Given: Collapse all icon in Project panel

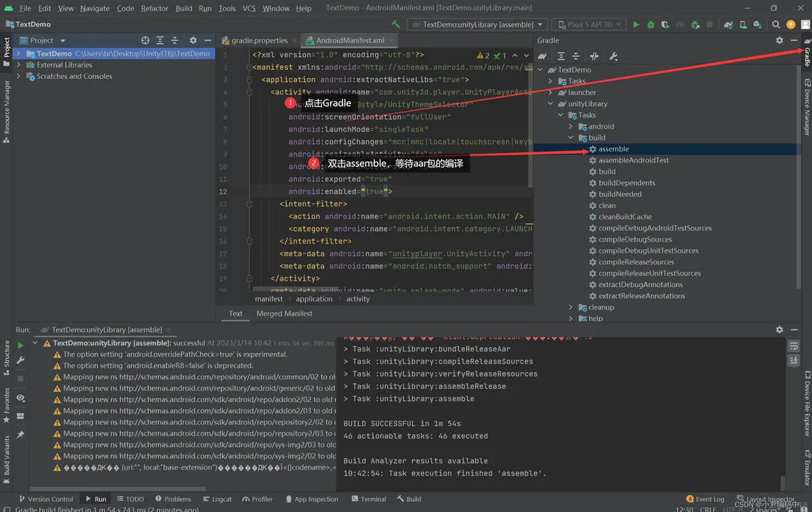Looking at the screenshot, I should pos(174,40).
